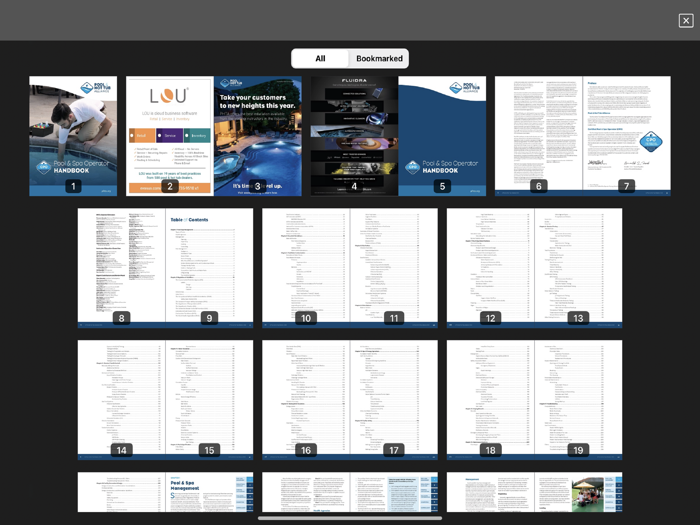Open page 19 thumbnail
Image resolution: width=700 pixels, height=525 pixels.
[x=579, y=400]
